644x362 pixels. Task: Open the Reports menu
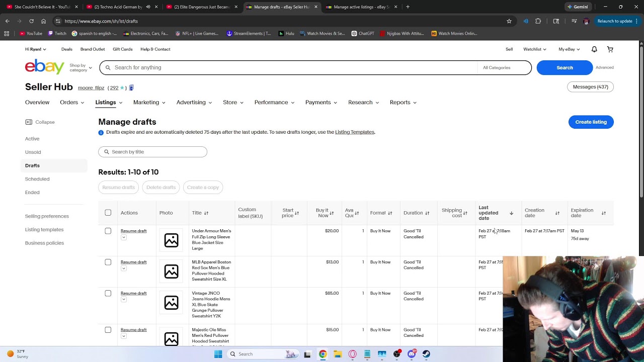(x=404, y=103)
